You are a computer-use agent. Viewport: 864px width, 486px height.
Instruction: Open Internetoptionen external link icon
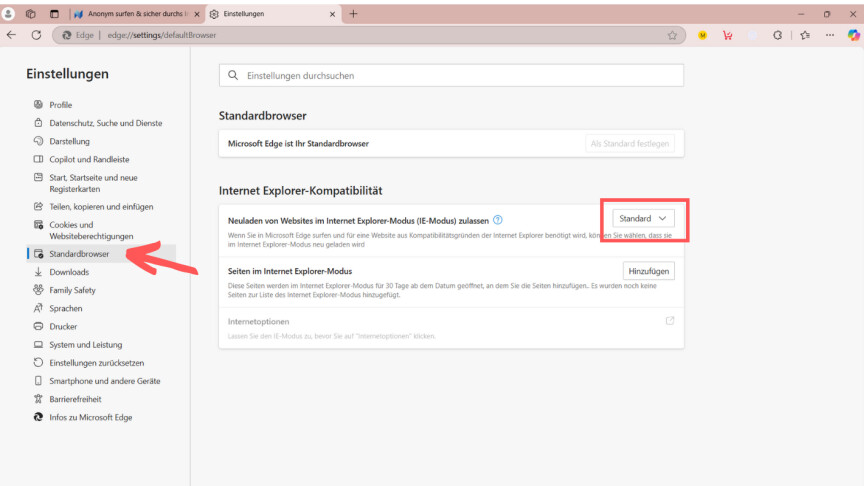(x=669, y=321)
